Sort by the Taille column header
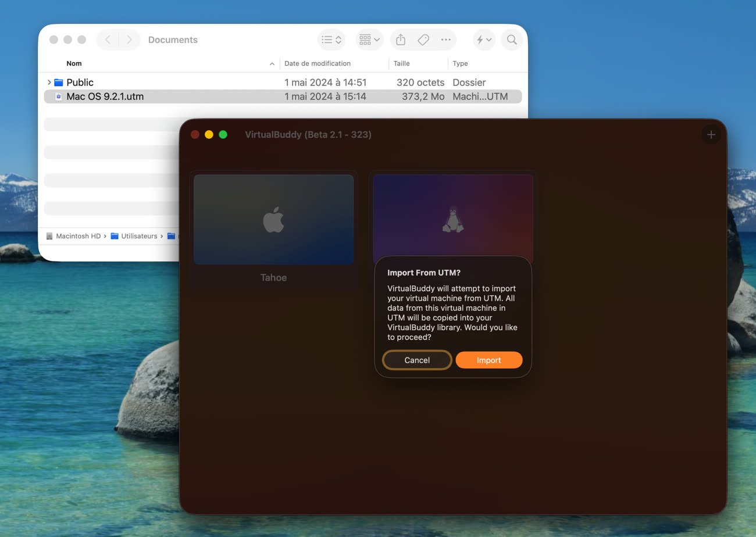The image size is (756, 537). [401, 63]
